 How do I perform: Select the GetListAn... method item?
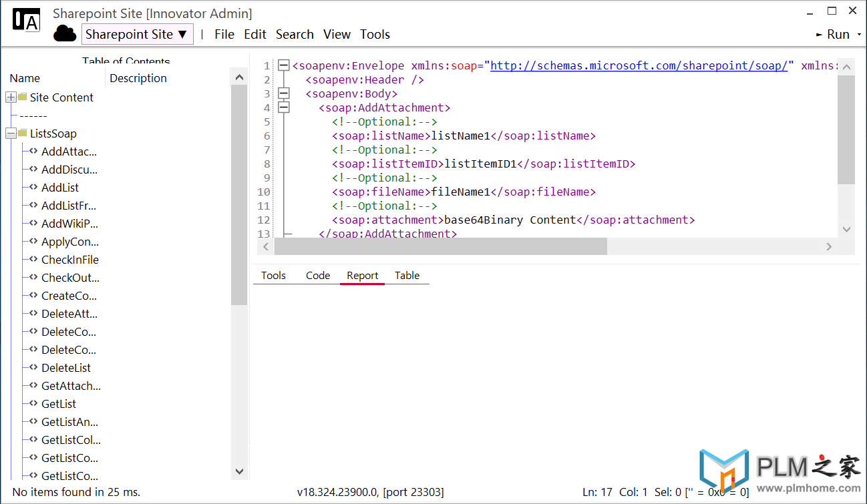point(69,422)
